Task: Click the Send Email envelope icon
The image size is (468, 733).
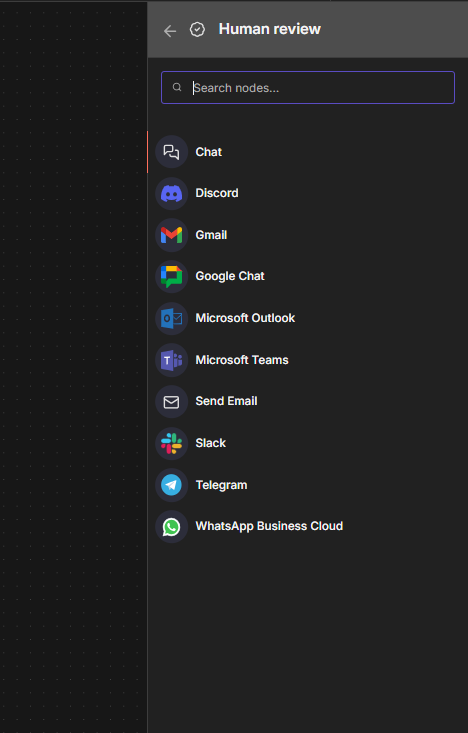Action: tap(171, 402)
